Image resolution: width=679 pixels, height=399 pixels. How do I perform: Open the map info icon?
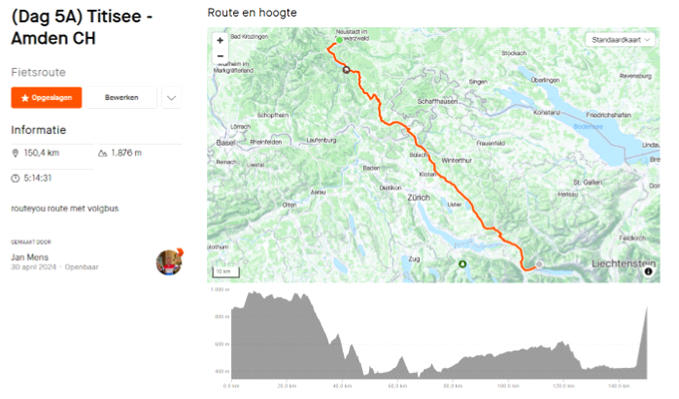648,272
